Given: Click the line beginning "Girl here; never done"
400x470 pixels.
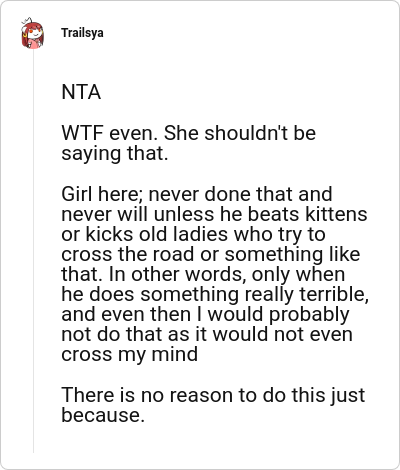Looking at the screenshot, I should pos(197,194).
